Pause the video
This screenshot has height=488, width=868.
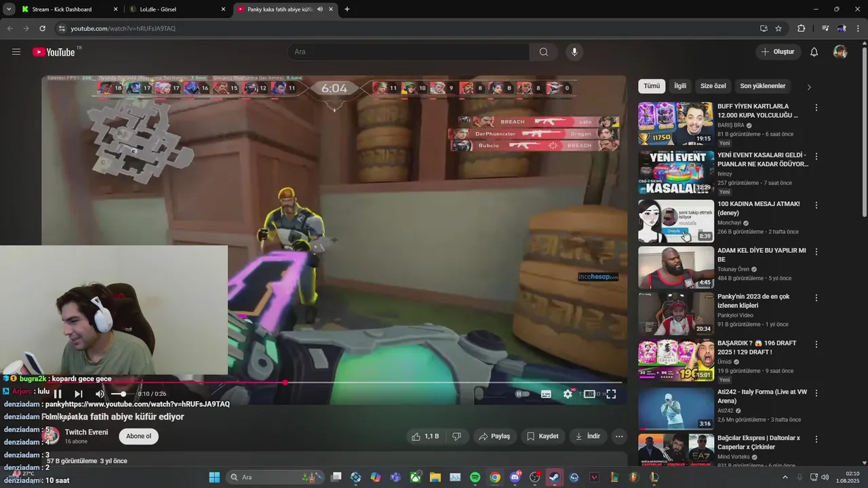58,394
